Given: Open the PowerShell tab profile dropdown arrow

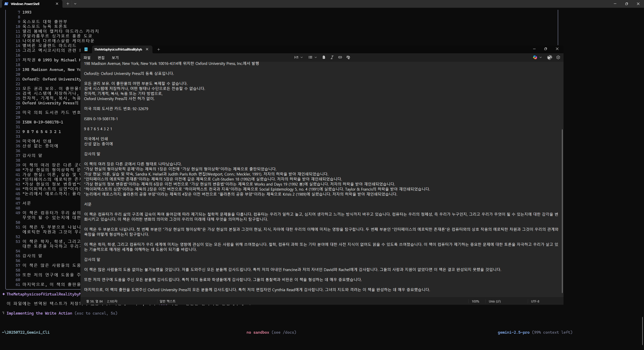Looking at the screenshot, I should point(75,4).
